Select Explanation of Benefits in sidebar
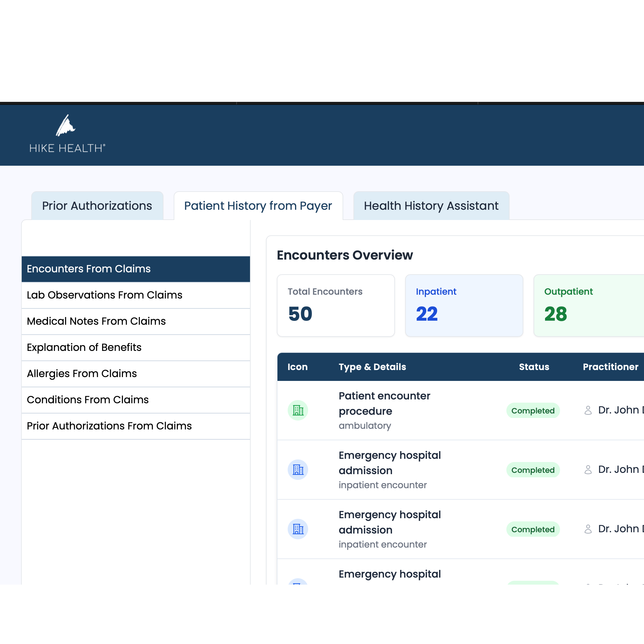 tap(84, 347)
